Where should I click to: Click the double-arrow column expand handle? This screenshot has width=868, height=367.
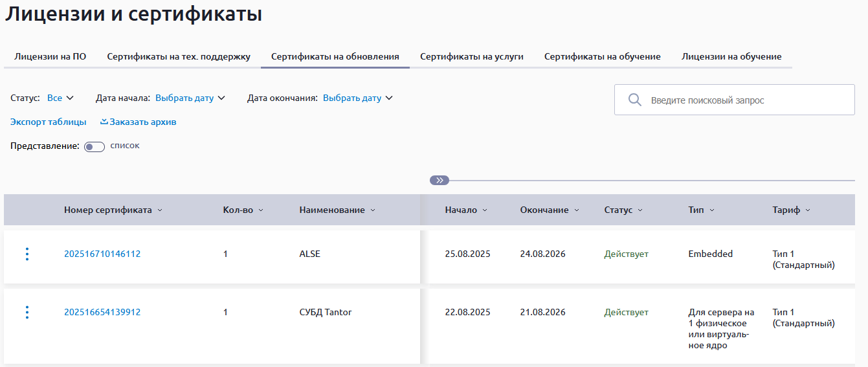[439, 181]
